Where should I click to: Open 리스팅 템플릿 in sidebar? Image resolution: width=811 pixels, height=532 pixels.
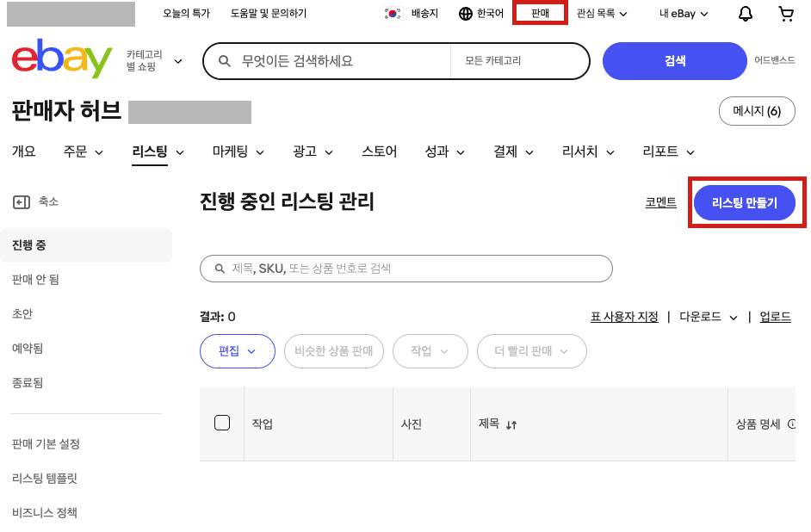45,479
